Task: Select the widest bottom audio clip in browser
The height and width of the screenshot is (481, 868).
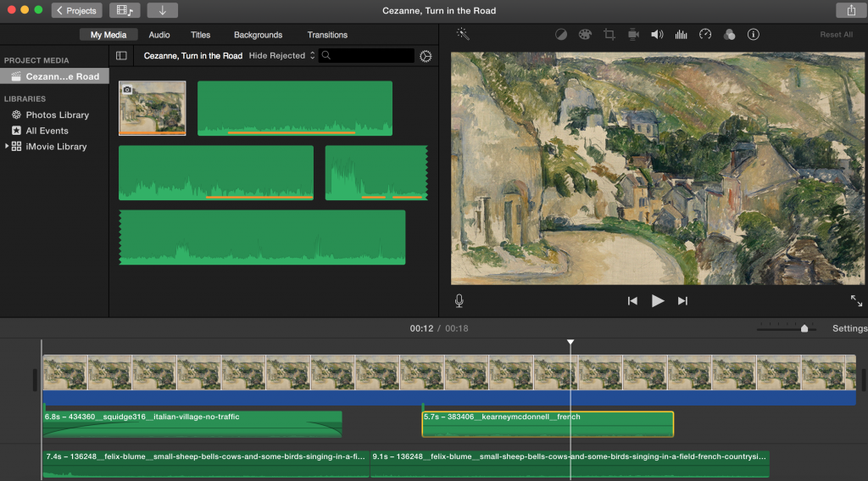Action: point(263,238)
